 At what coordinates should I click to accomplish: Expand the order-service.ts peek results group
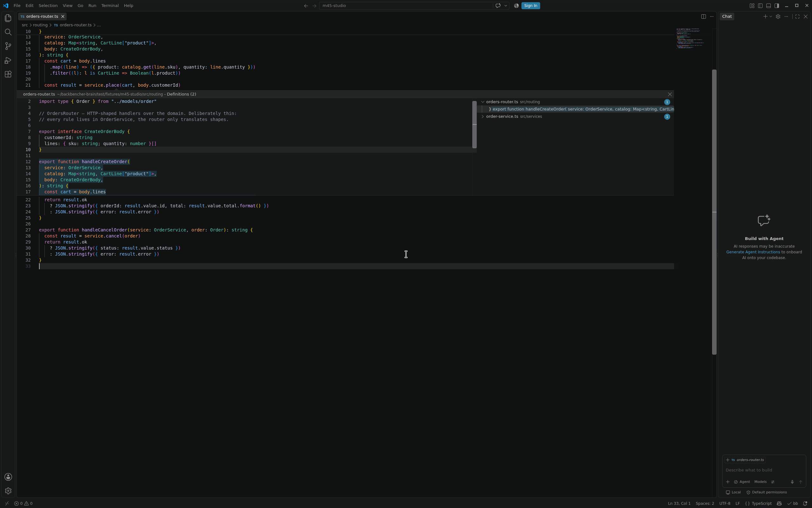coord(483,117)
